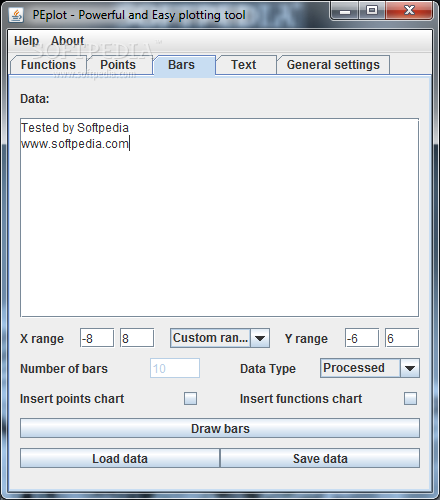Open the Custom range dropdown
The width and height of the screenshot is (440, 500).
coord(220,338)
